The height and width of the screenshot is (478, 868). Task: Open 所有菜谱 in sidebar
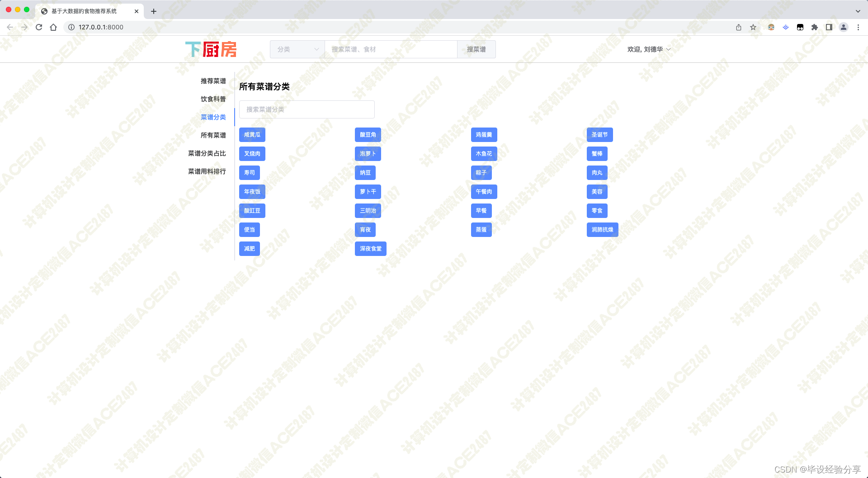coord(213,135)
